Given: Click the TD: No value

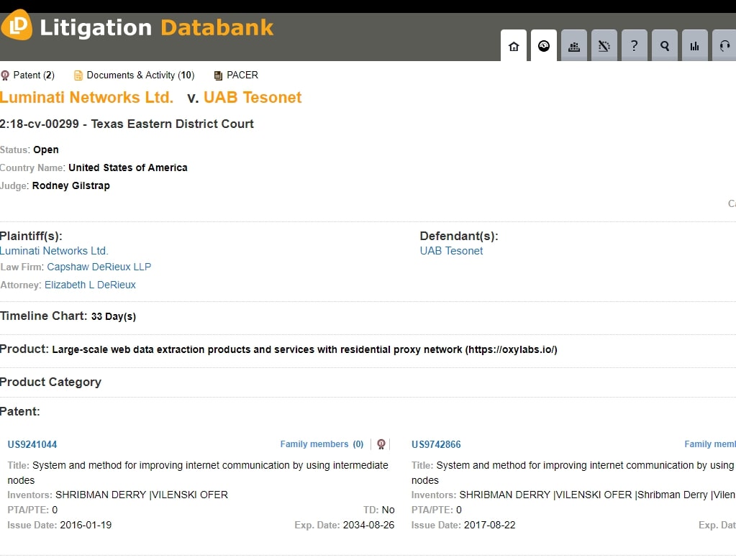Looking at the screenshot, I should point(389,510).
